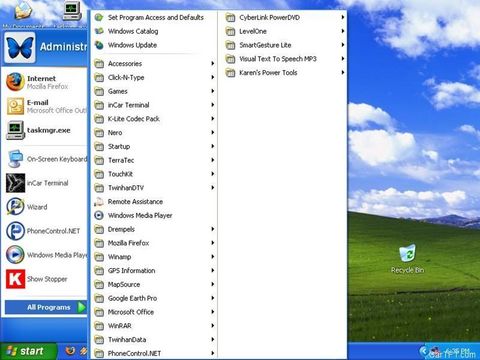Open the On-Screen Keyboard icon

point(15,159)
